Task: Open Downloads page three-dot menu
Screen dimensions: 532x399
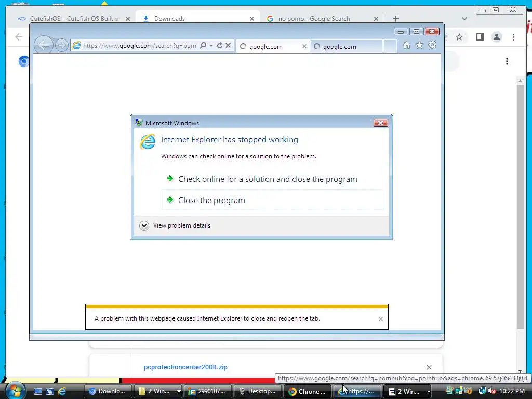Action: tap(507, 61)
